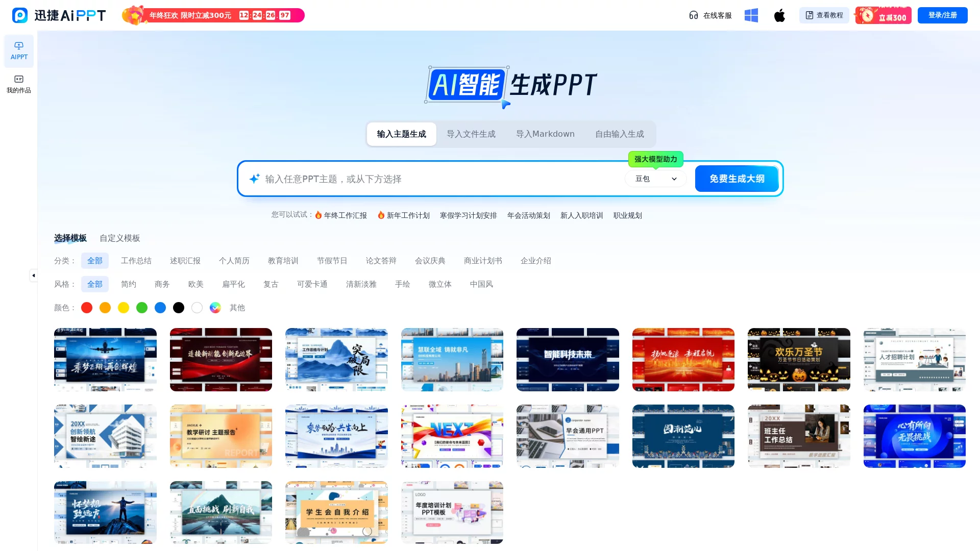This screenshot has width=980, height=551.
Task: Click the Windows client download icon
Action: (x=751, y=15)
